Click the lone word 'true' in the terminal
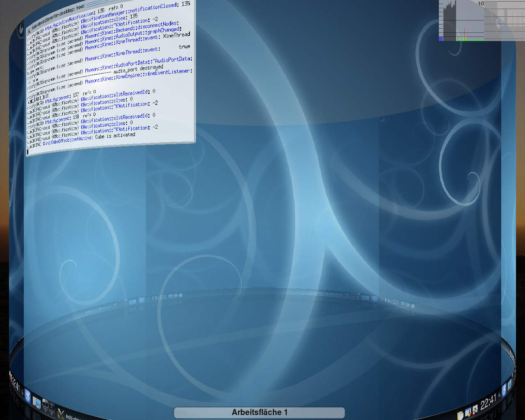 click(x=185, y=47)
